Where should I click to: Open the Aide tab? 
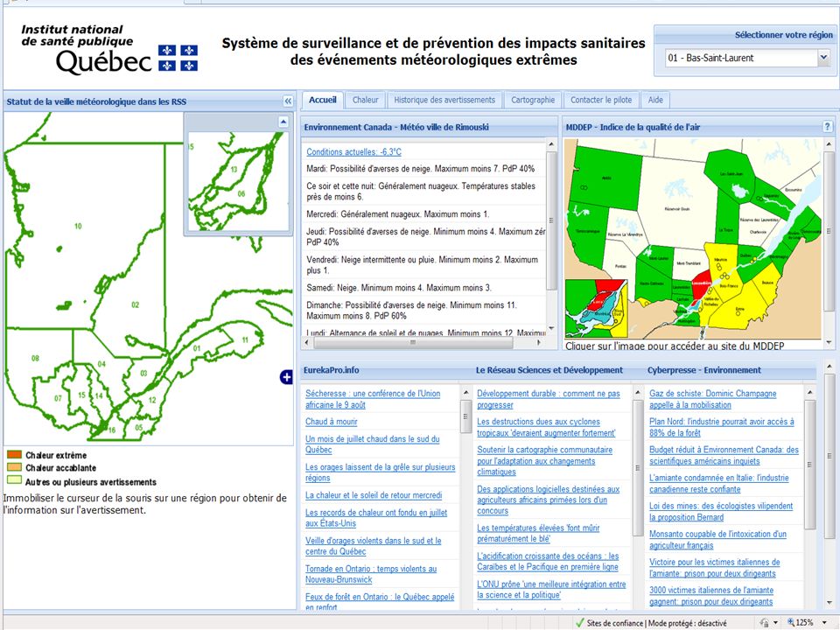655,100
